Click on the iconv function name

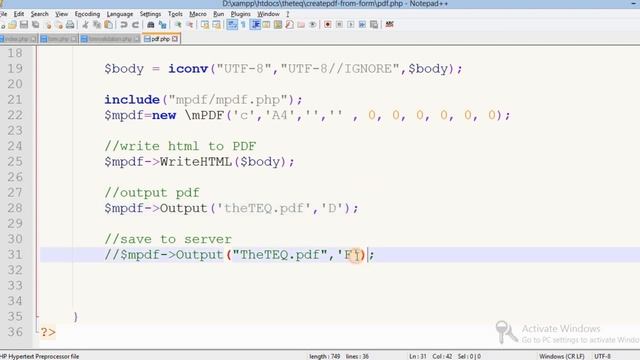coord(188,69)
